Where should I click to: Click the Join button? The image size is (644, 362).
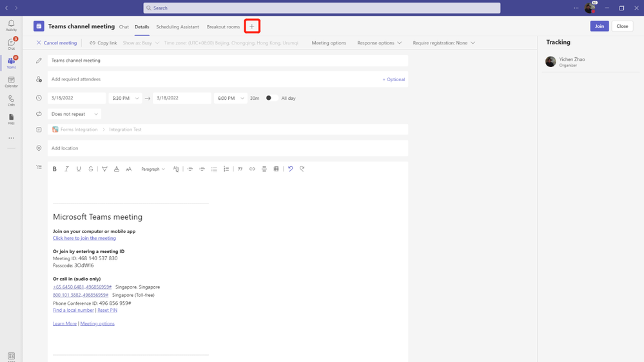pos(600,26)
